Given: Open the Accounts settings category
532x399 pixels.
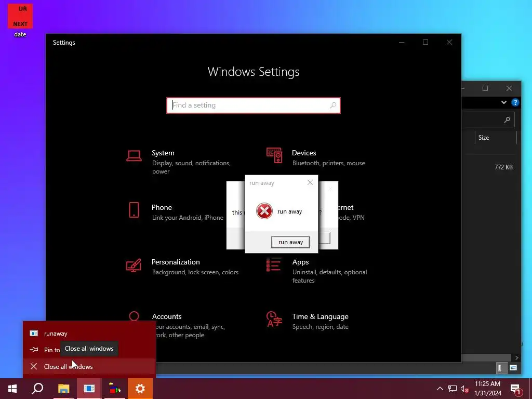Looking at the screenshot, I should 176,325.
